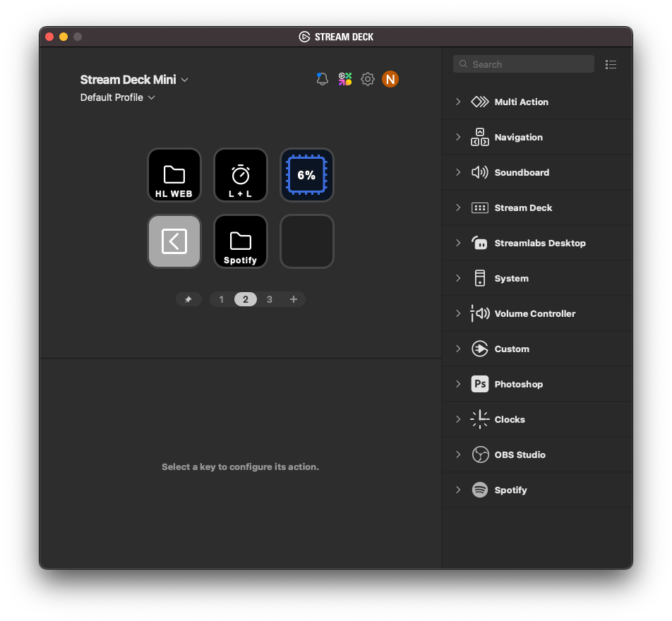Click the Photoshop label
Viewport: 672px width, 621px height.
point(519,384)
